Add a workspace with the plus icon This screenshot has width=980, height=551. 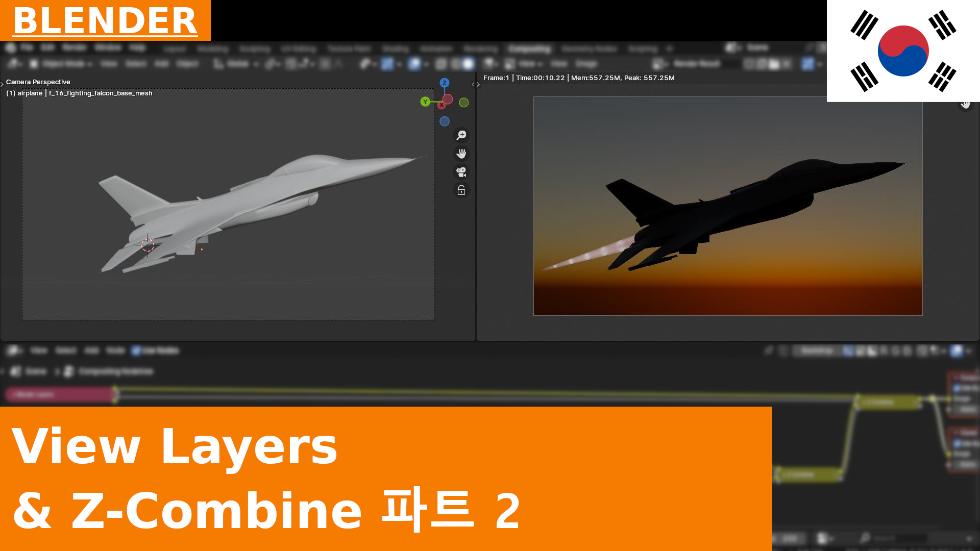pyautogui.click(x=669, y=49)
